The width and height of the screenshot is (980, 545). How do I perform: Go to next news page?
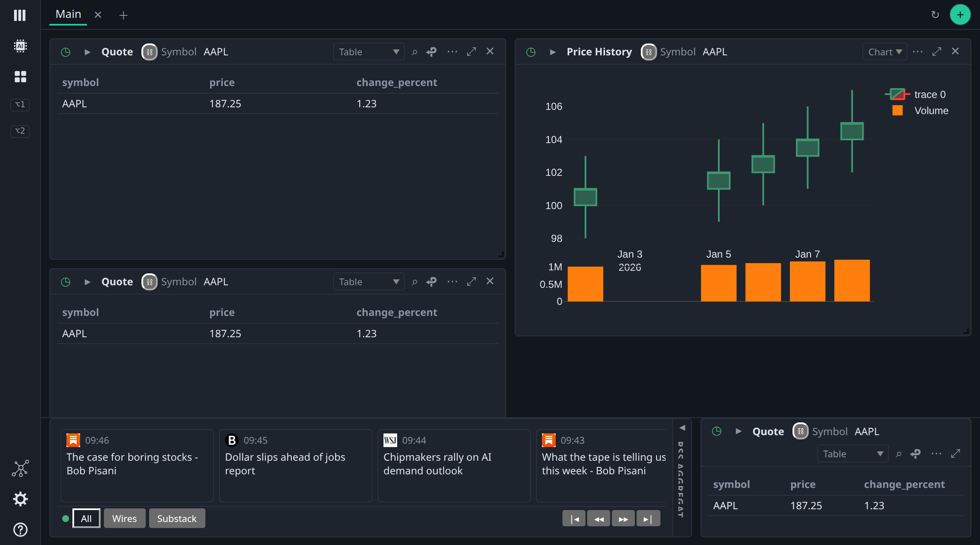coord(623,519)
